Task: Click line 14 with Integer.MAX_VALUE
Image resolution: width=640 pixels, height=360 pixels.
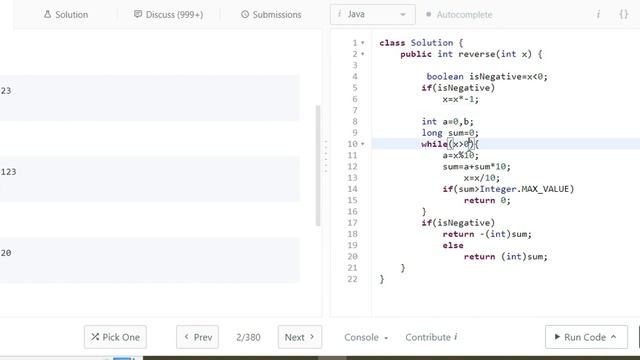Action: [x=508, y=189]
